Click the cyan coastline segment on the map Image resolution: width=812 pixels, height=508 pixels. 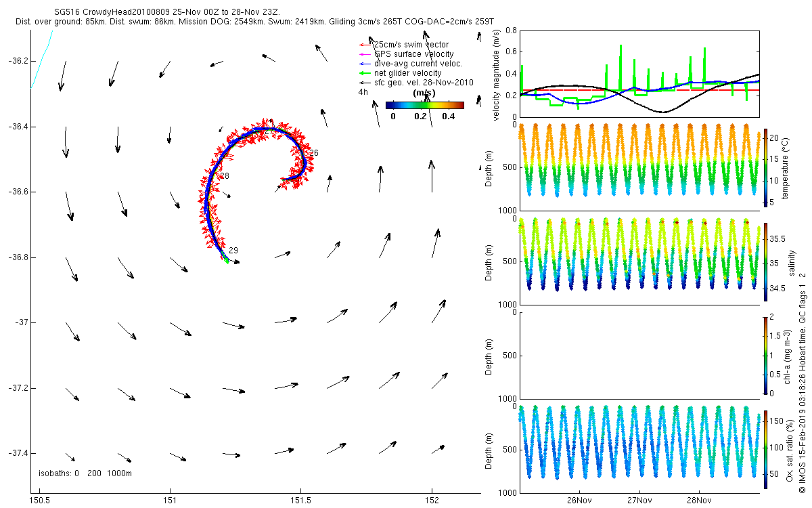coord(41,59)
